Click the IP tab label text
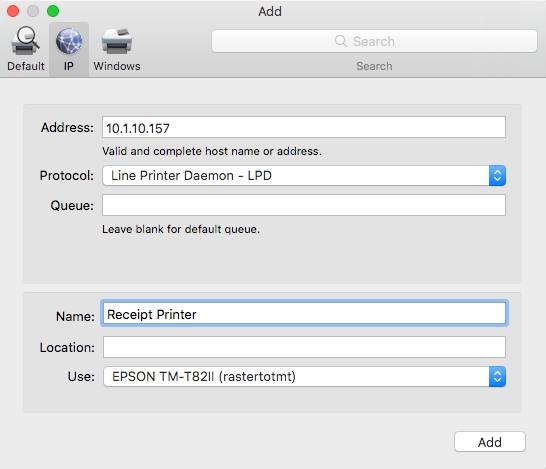The image size is (546, 469). [69, 66]
